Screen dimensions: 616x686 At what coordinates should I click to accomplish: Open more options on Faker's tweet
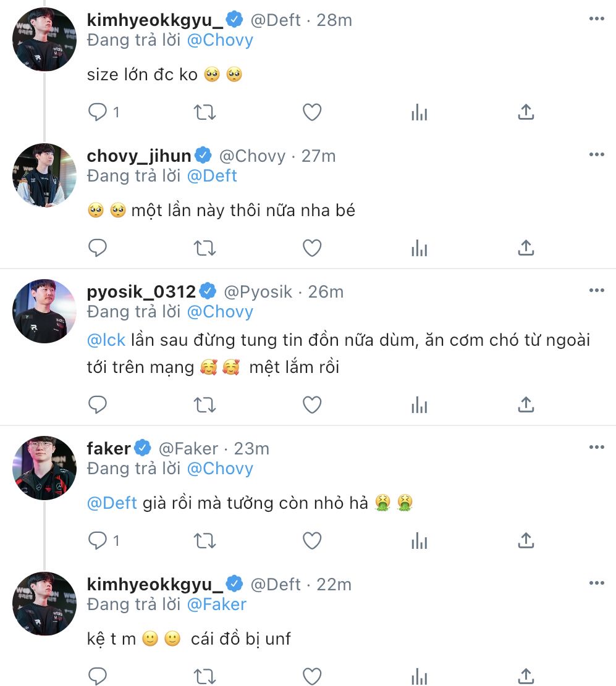coord(596,448)
